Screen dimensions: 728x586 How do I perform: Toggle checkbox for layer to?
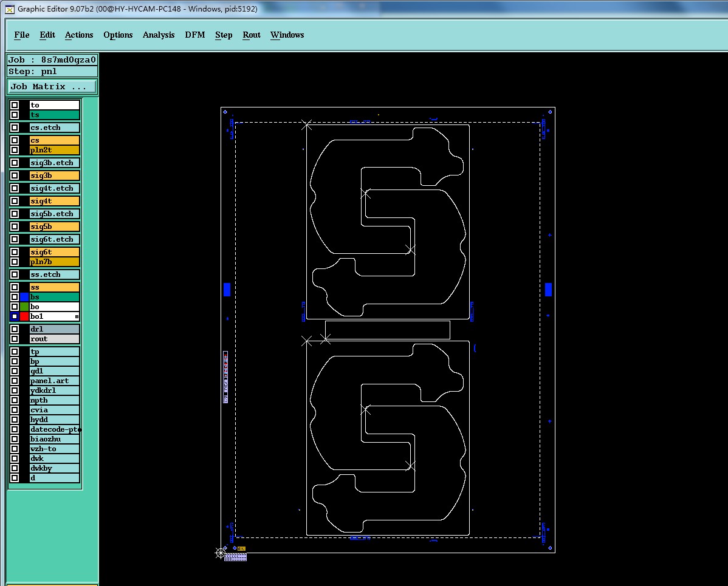point(15,105)
